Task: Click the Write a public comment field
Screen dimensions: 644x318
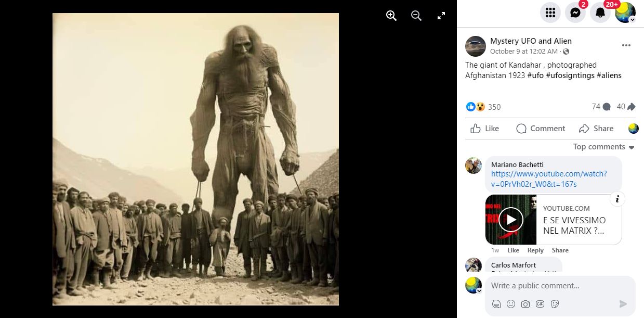Action: (551, 286)
